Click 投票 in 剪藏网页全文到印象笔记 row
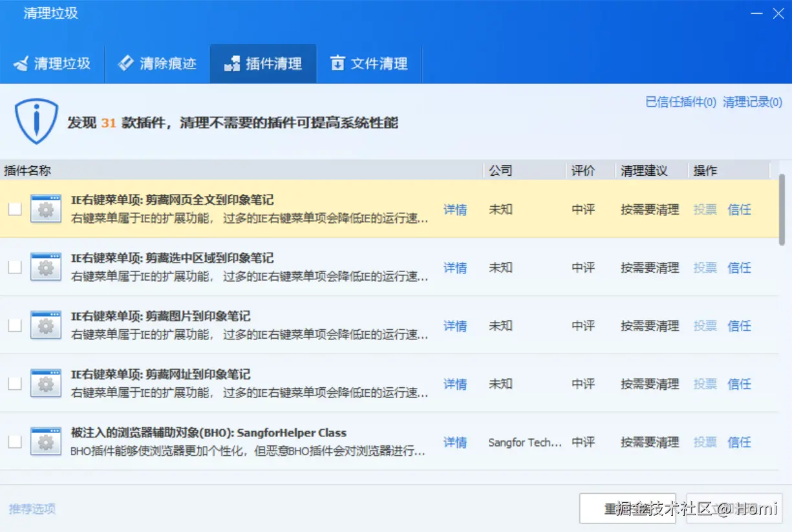This screenshot has height=532, width=792. pos(705,209)
